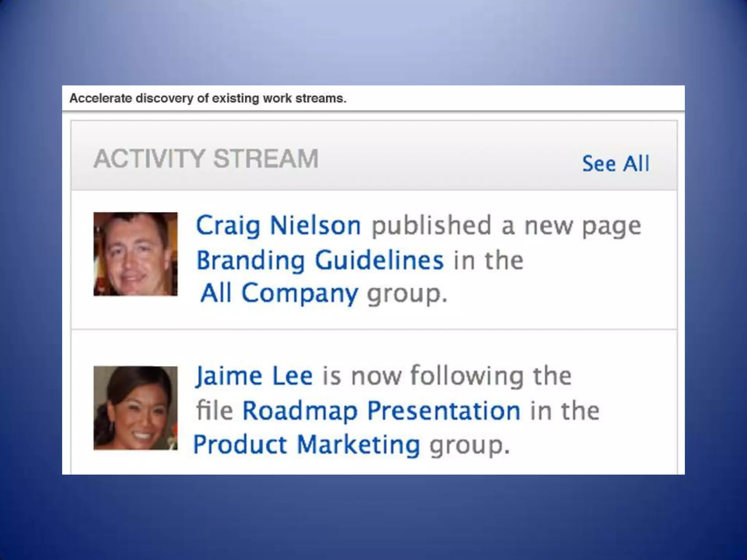Click Craig Nielson's profile photo
The width and height of the screenshot is (747, 560).
click(x=135, y=254)
